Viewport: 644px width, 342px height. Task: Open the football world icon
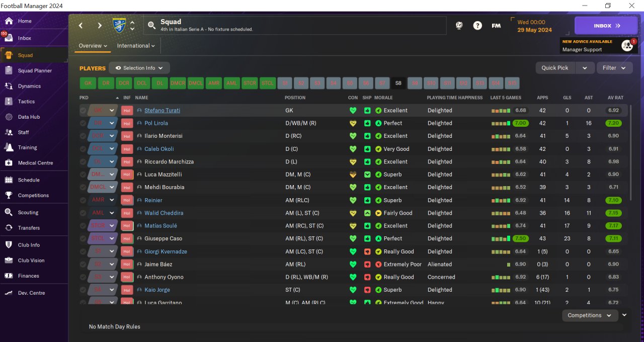pyautogui.click(x=459, y=26)
